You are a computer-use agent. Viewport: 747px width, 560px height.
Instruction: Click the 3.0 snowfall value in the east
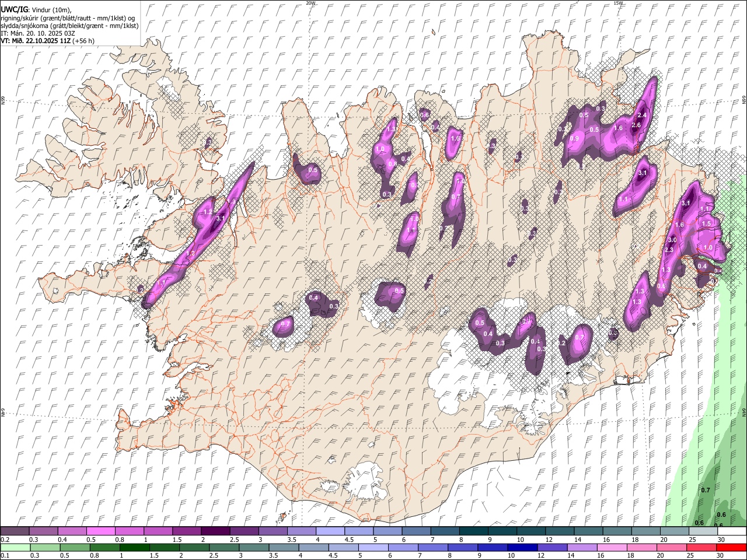[672, 240]
